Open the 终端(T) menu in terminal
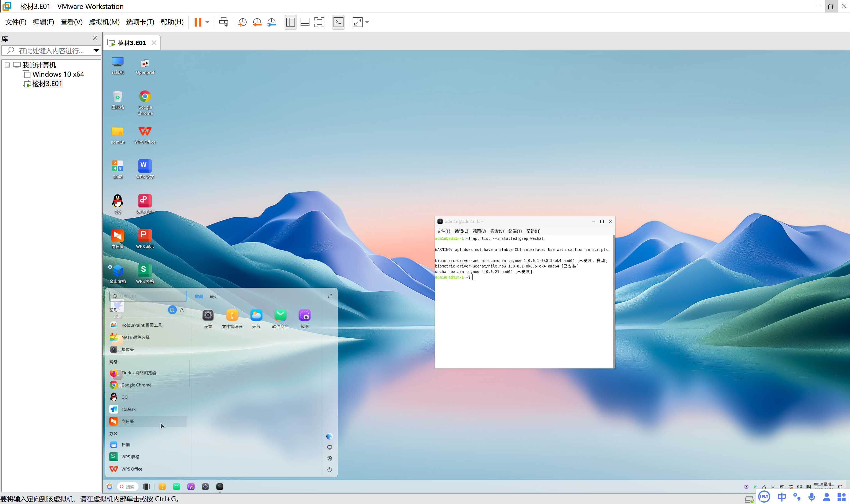850x504 pixels. 515,231
